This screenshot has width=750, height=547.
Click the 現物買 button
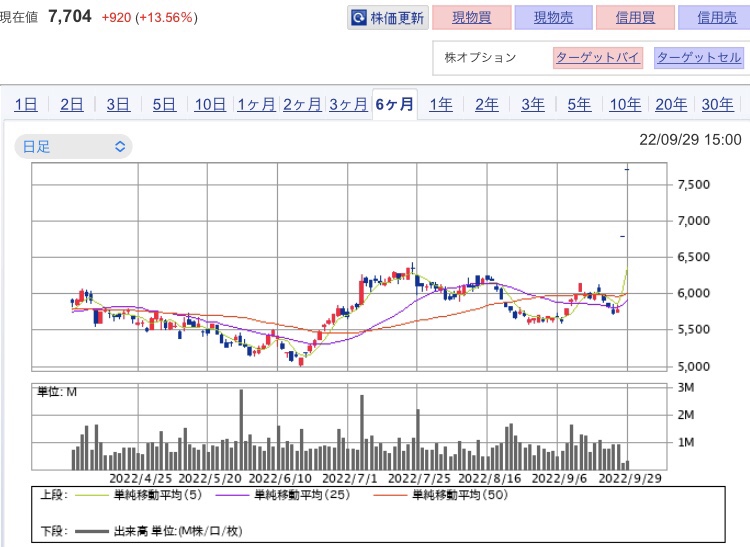pos(472,18)
